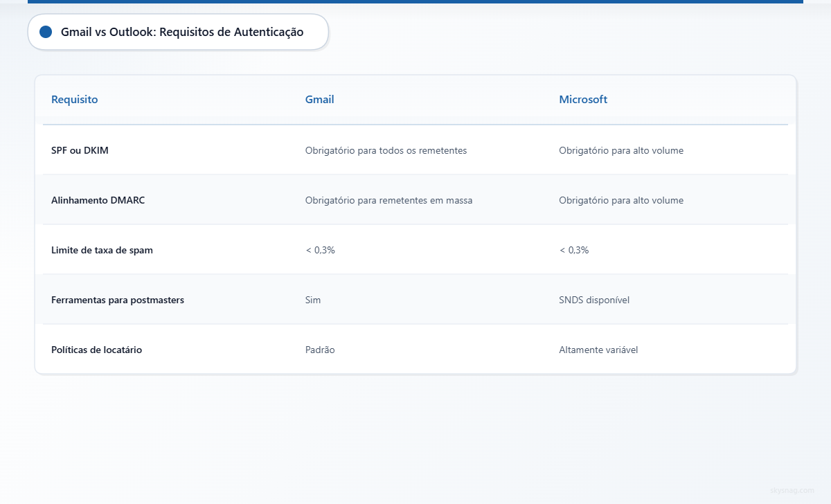This screenshot has height=504, width=831.
Task: Click Microsoft cell in SPF ou DKIM row
Action: point(621,150)
